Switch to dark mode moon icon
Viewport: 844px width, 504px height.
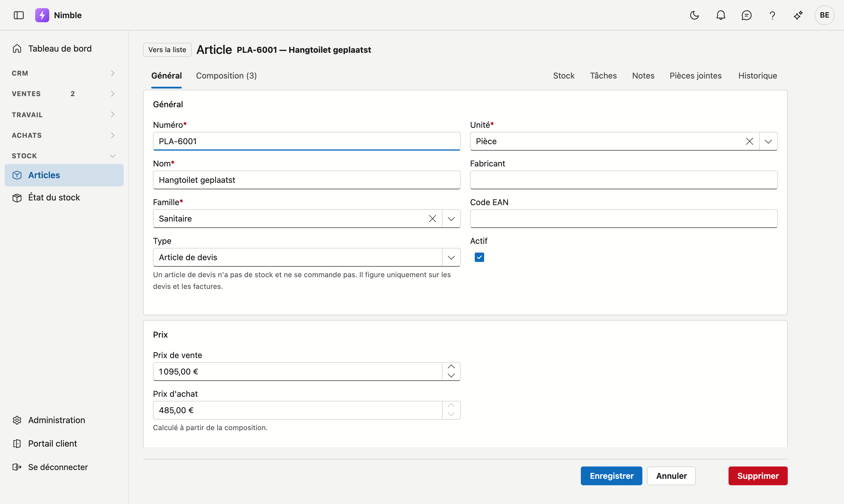(695, 15)
